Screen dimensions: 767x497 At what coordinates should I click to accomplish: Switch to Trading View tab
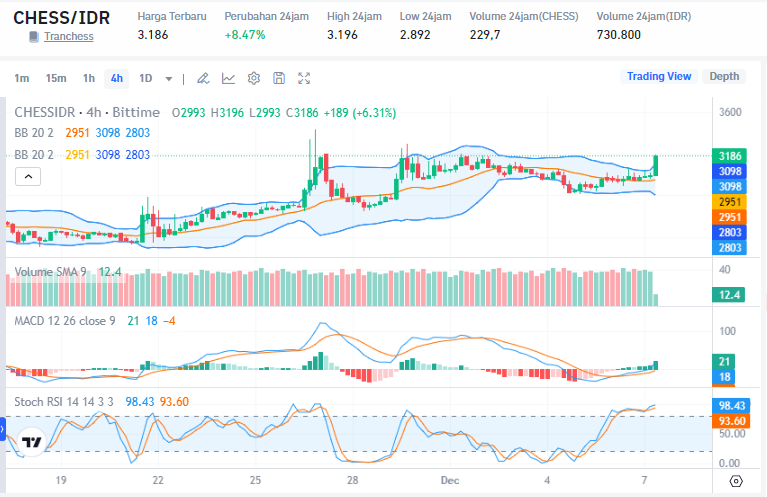[x=659, y=76]
